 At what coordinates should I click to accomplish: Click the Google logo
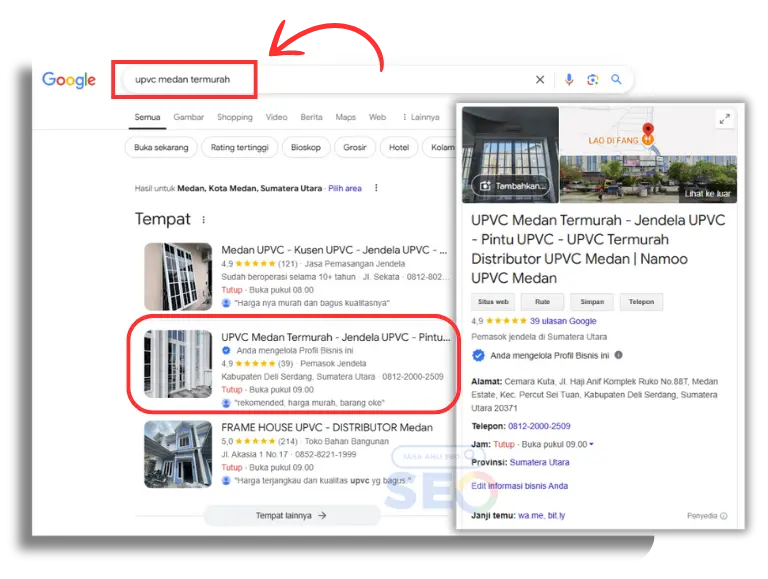69,80
